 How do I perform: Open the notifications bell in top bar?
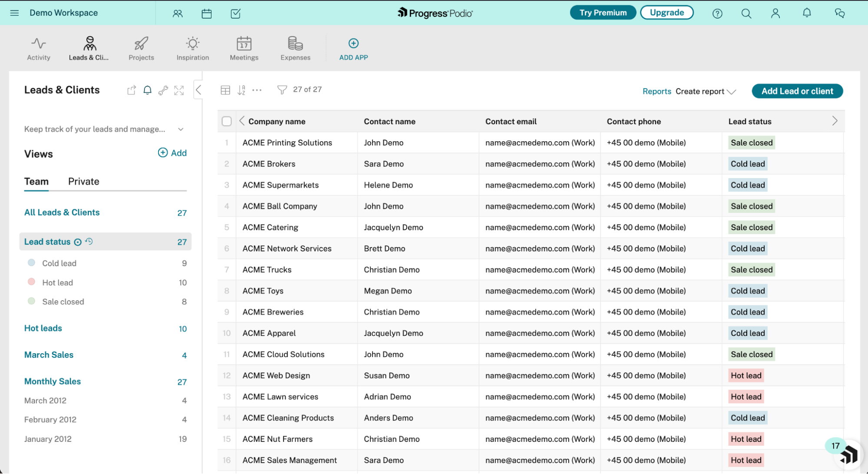[x=807, y=13]
